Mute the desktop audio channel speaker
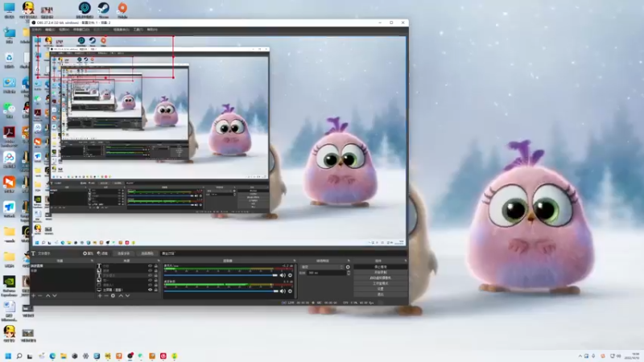644x362 pixels. (283, 291)
